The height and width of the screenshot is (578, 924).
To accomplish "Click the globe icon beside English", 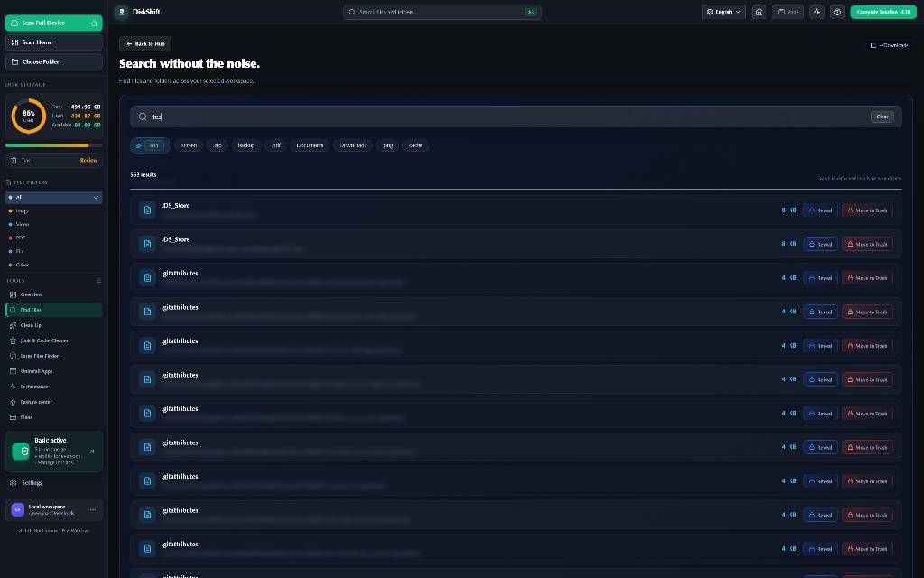I will point(710,12).
